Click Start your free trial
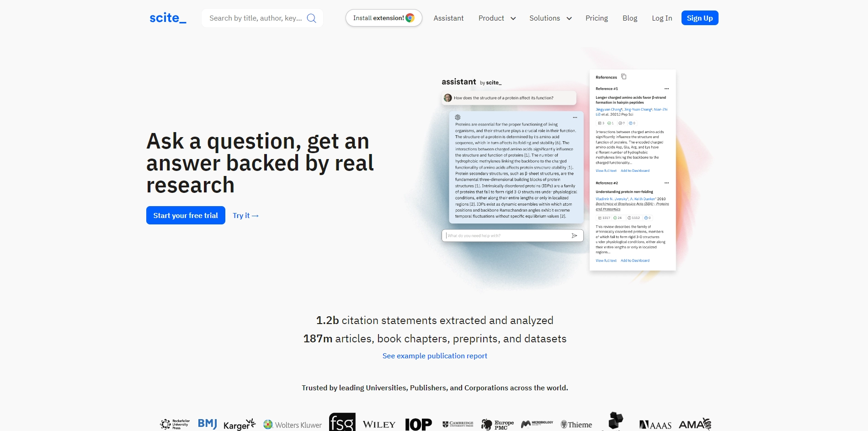Viewport: 868px width, 431px height. (186, 215)
